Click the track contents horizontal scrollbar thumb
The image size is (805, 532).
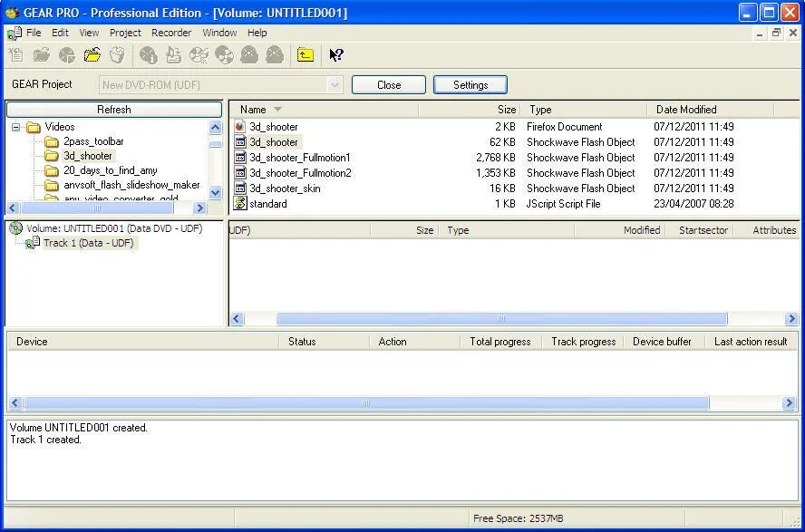[x=501, y=319]
